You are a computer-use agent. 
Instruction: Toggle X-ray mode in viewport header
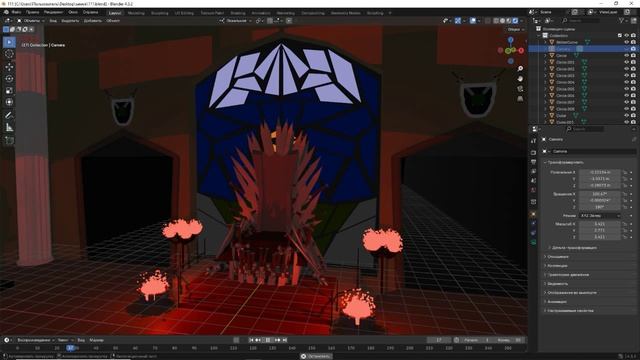pos(488,20)
